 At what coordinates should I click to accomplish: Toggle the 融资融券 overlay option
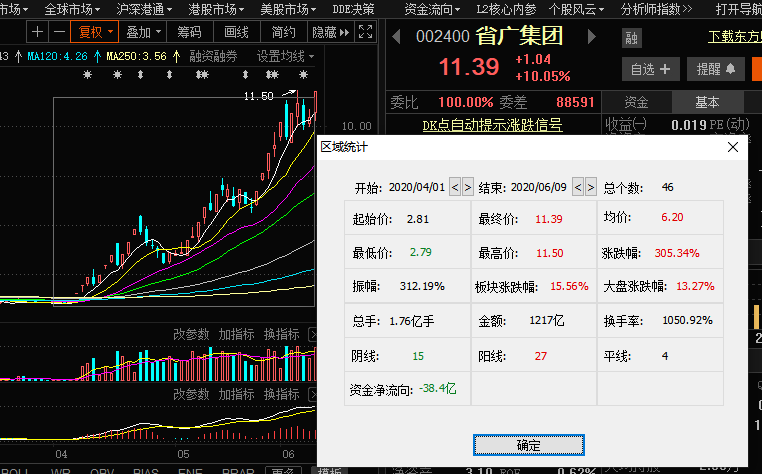pyautogui.click(x=213, y=56)
